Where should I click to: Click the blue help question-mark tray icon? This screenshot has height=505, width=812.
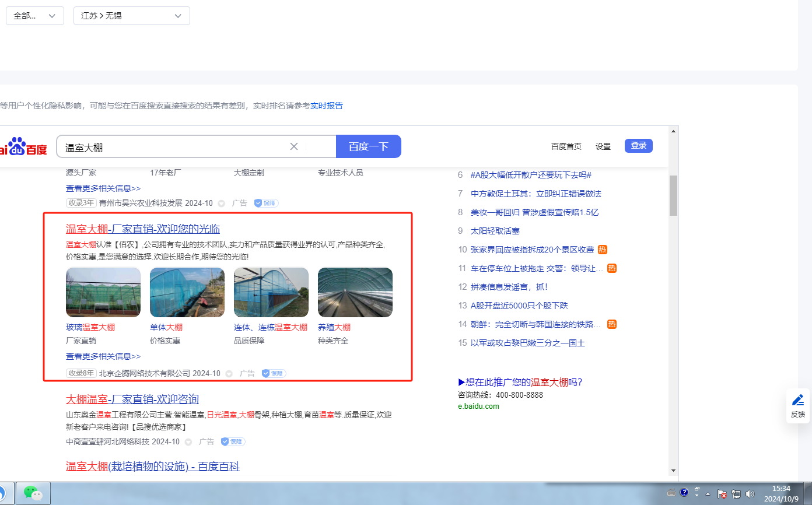(684, 492)
